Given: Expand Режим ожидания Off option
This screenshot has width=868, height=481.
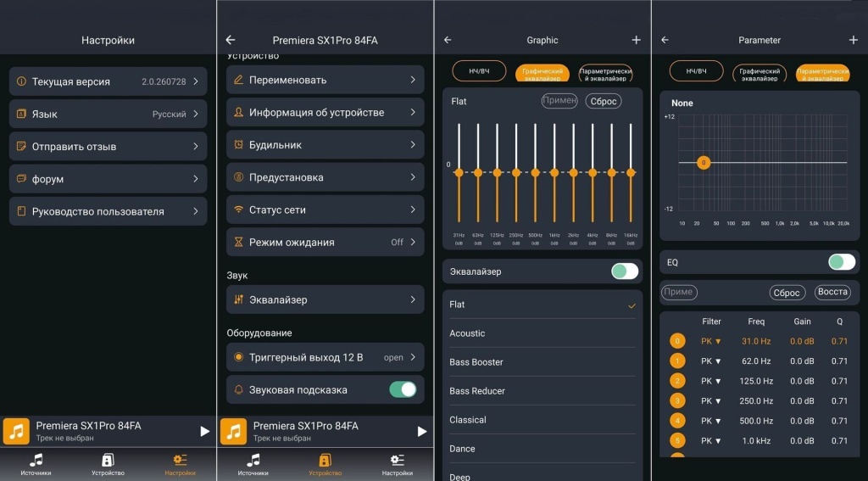Looking at the screenshot, I should 325,242.
